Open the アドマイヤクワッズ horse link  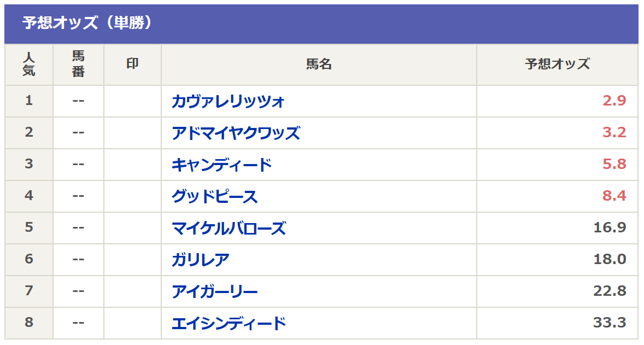(x=236, y=133)
